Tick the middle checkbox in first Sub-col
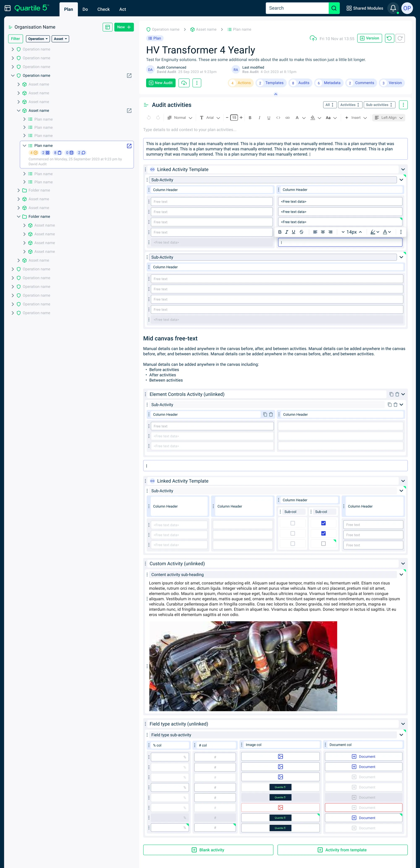 click(293, 533)
